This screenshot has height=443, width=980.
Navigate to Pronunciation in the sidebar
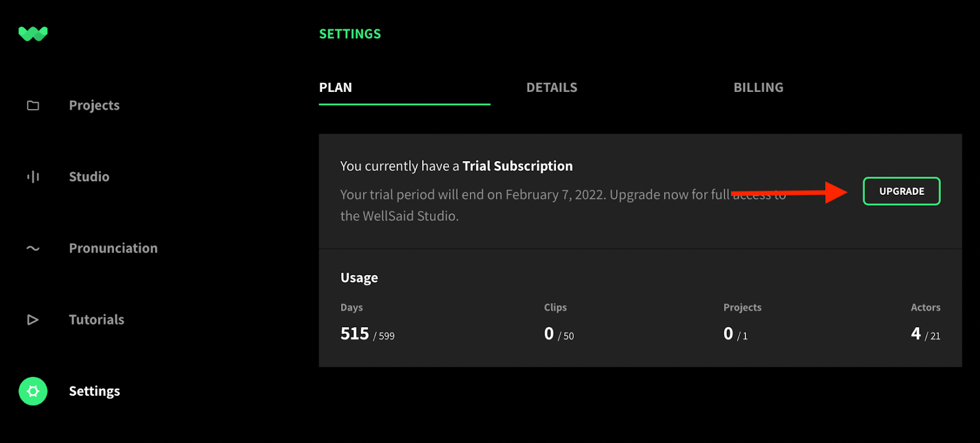click(x=113, y=248)
